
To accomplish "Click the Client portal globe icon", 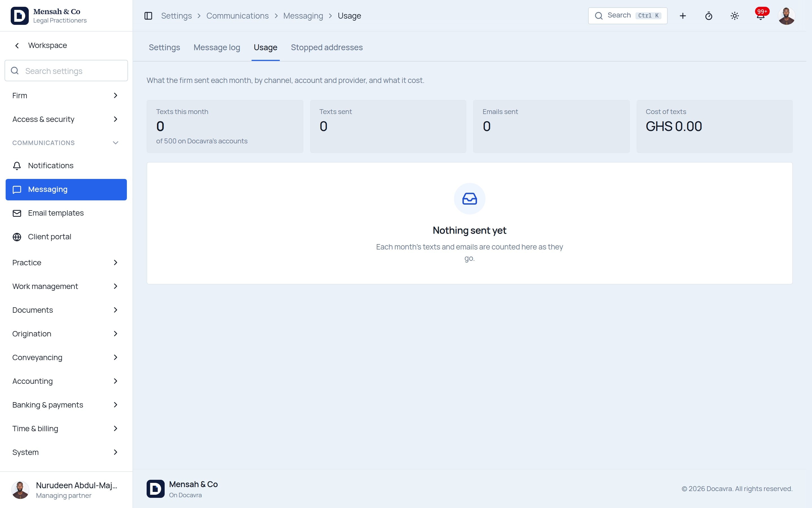I will (x=17, y=237).
